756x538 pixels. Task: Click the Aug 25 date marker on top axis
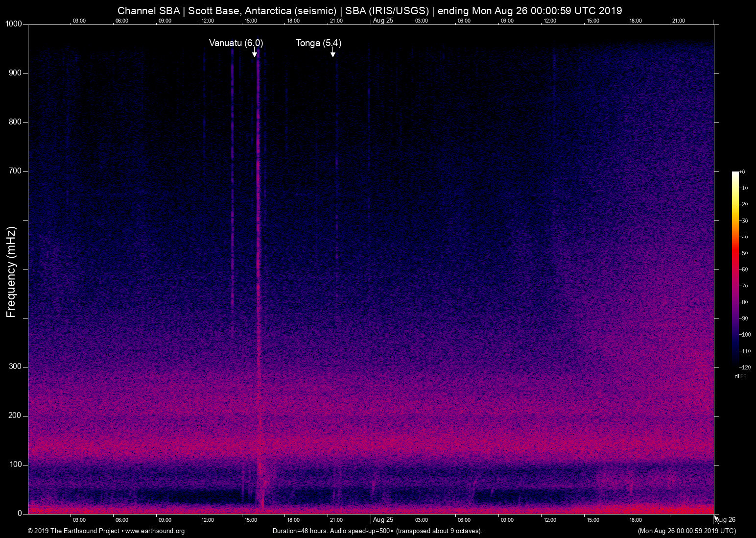382,21
